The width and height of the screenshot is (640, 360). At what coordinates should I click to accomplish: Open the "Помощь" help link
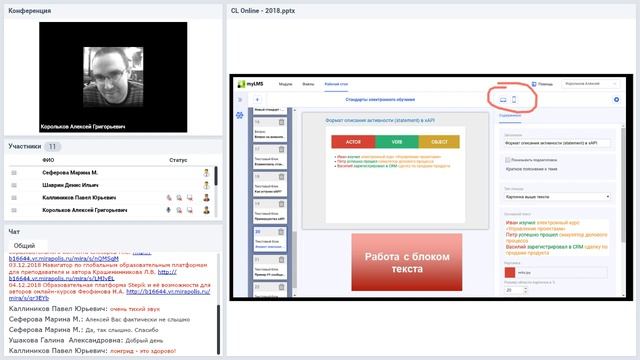tap(545, 84)
